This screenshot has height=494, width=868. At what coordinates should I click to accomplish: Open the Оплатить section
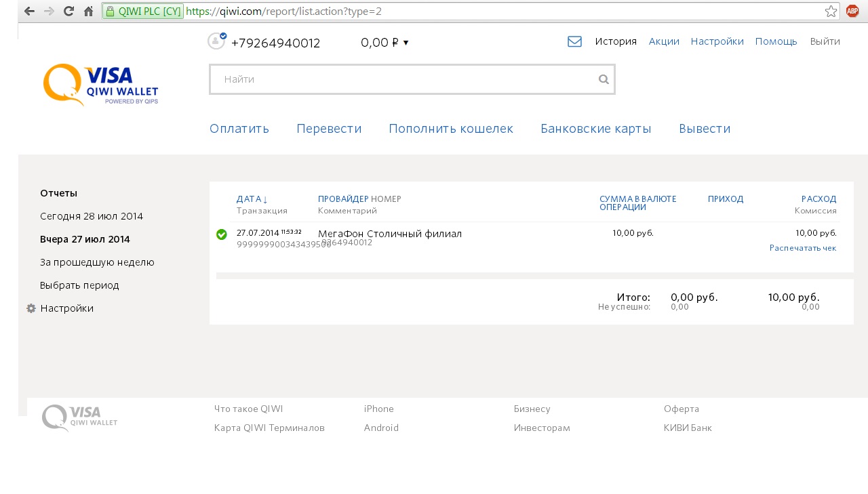[x=239, y=129]
